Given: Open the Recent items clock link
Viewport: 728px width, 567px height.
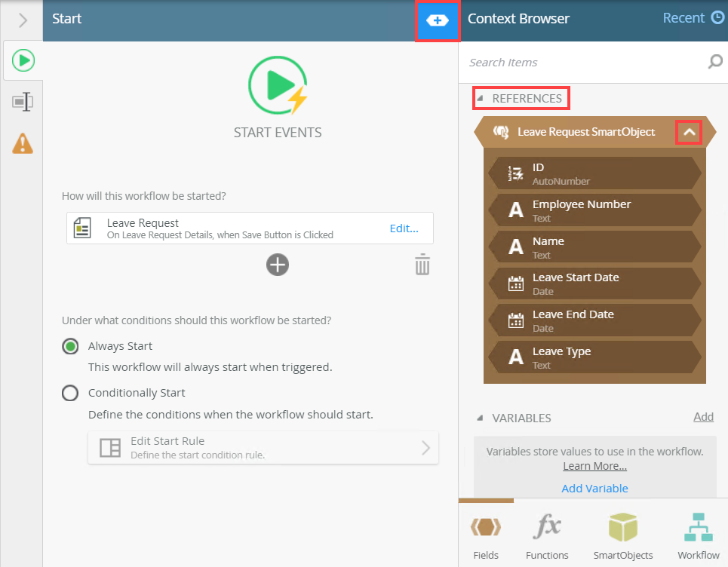Looking at the screenshot, I should pos(693,17).
